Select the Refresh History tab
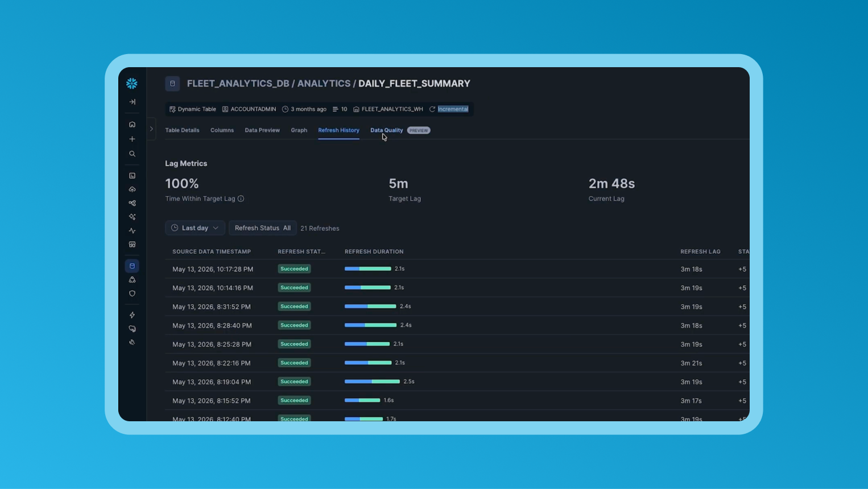This screenshot has height=489, width=868. 338,130
